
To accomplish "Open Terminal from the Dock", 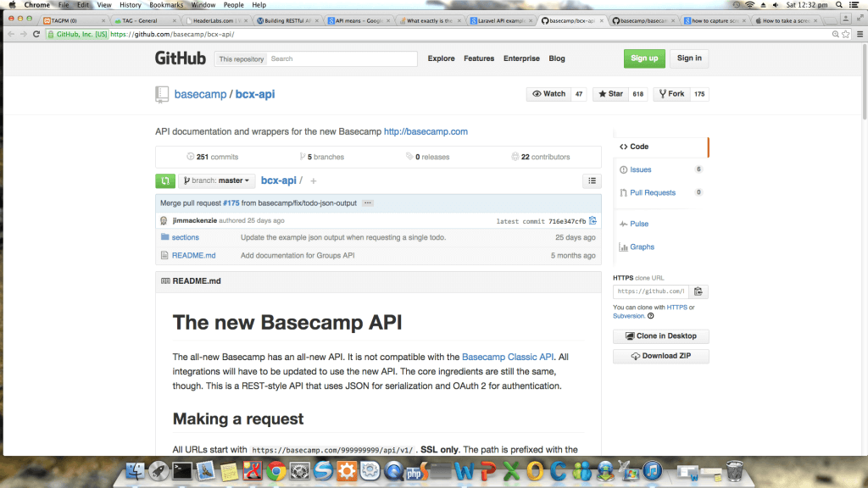I will click(x=182, y=471).
